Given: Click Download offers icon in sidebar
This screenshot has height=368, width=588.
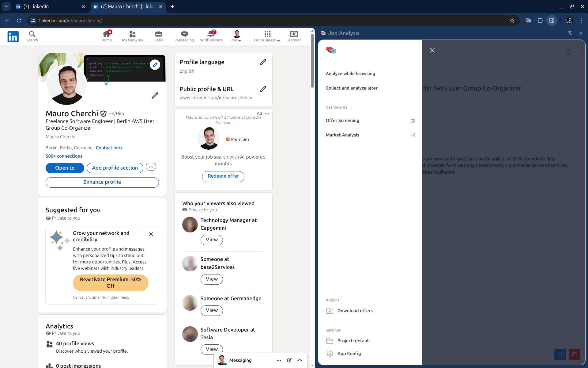Looking at the screenshot, I should [x=330, y=311].
